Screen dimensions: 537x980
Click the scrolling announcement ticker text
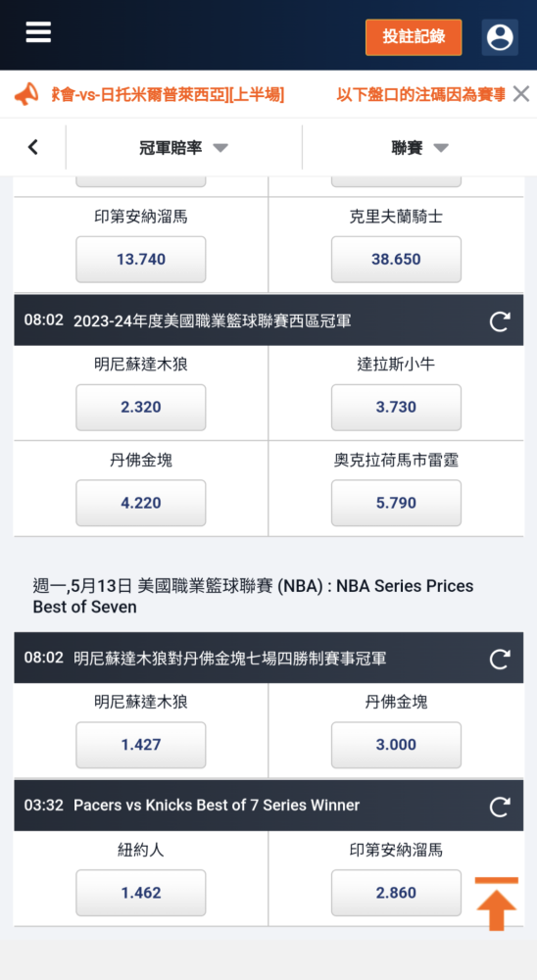[278, 95]
